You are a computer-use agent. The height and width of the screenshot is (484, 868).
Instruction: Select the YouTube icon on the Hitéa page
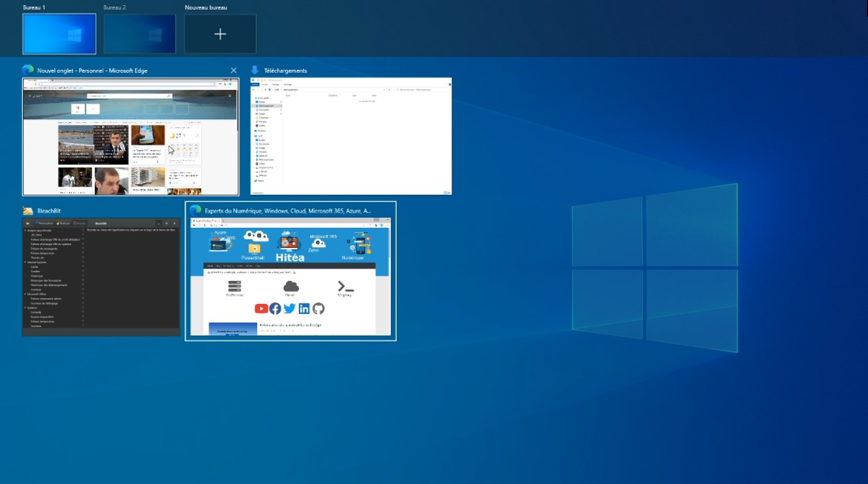(261, 308)
